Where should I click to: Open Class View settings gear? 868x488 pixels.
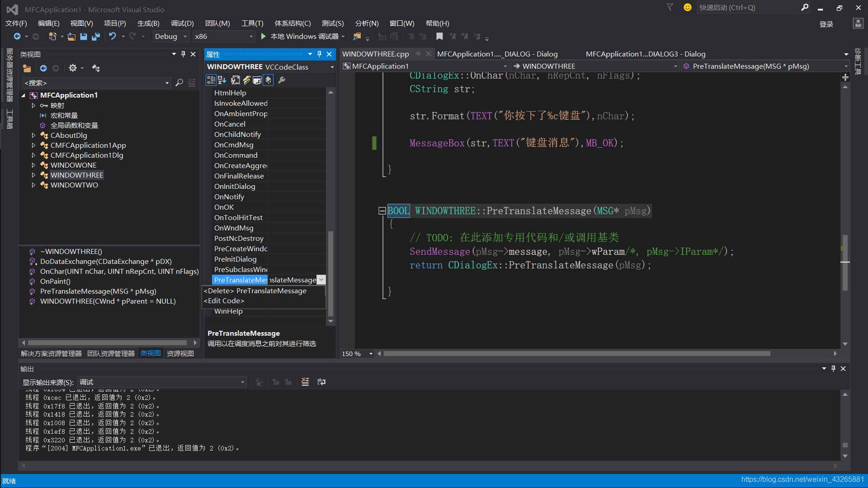(x=73, y=68)
